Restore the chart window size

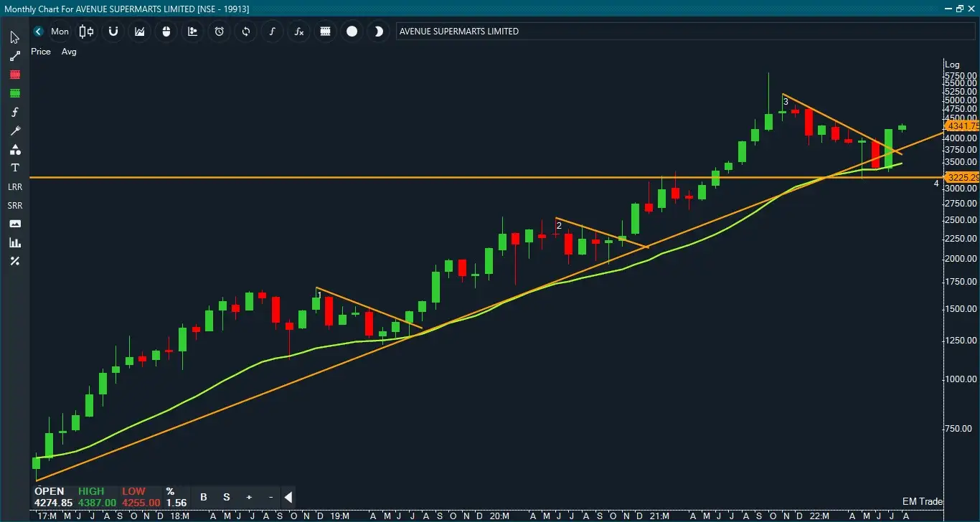pos(960,9)
